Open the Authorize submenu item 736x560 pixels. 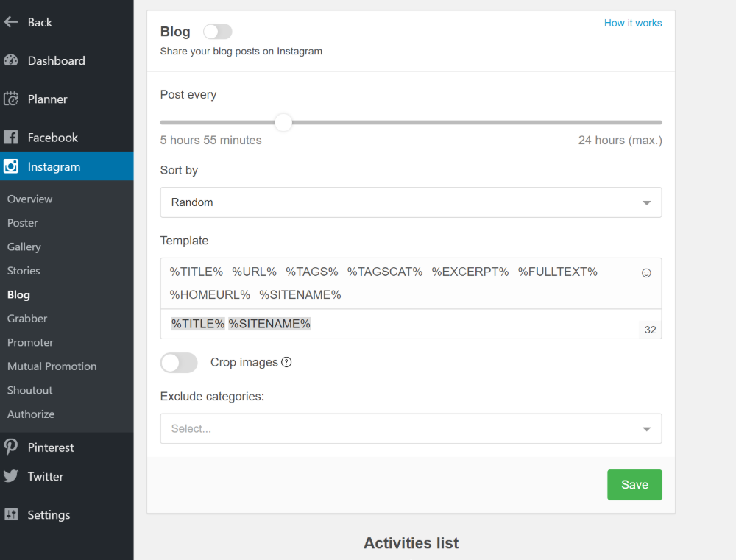pos(30,414)
